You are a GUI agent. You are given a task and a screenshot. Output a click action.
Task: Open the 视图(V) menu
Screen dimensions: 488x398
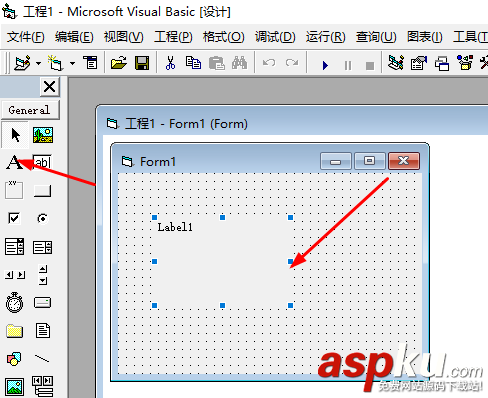[123, 37]
